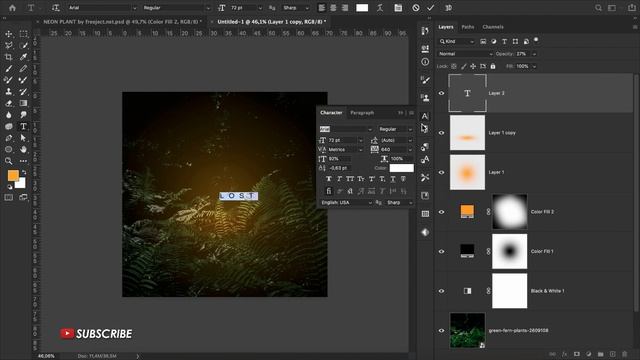Open layer Opacity dropdown arrow
The height and width of the screenshot is (360, 640).
pos(534,54)
